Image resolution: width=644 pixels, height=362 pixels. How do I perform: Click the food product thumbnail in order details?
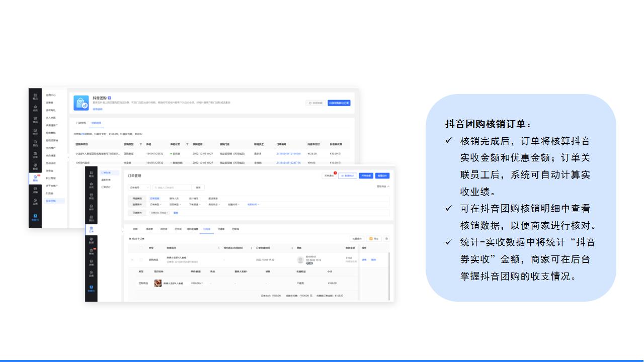coord(158,283)
